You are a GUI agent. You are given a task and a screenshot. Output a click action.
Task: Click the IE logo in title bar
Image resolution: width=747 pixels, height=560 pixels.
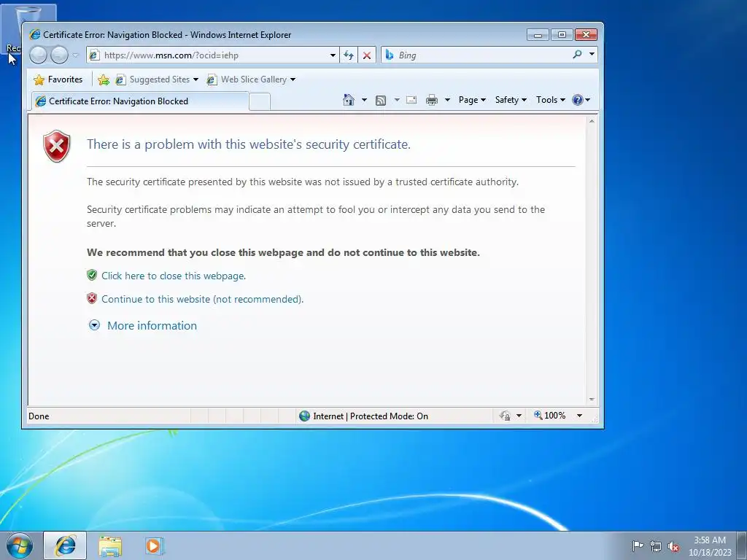[x=35, y=35]
